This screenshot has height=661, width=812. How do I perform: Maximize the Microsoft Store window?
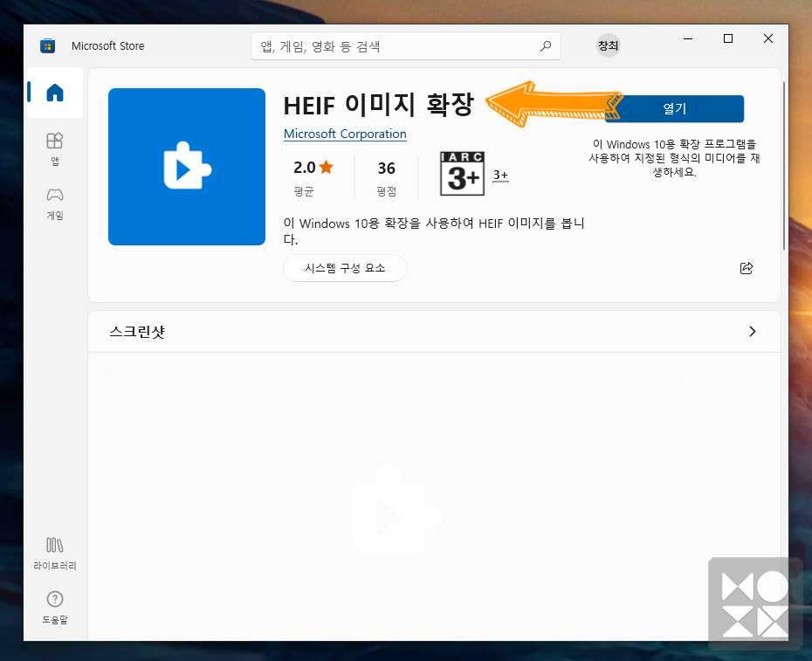728,38
